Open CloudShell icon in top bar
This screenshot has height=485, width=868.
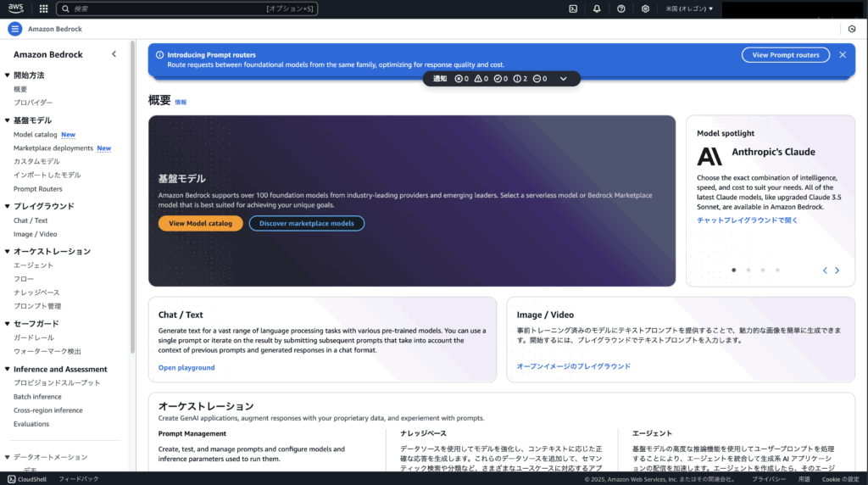click(x=573, y=8)
